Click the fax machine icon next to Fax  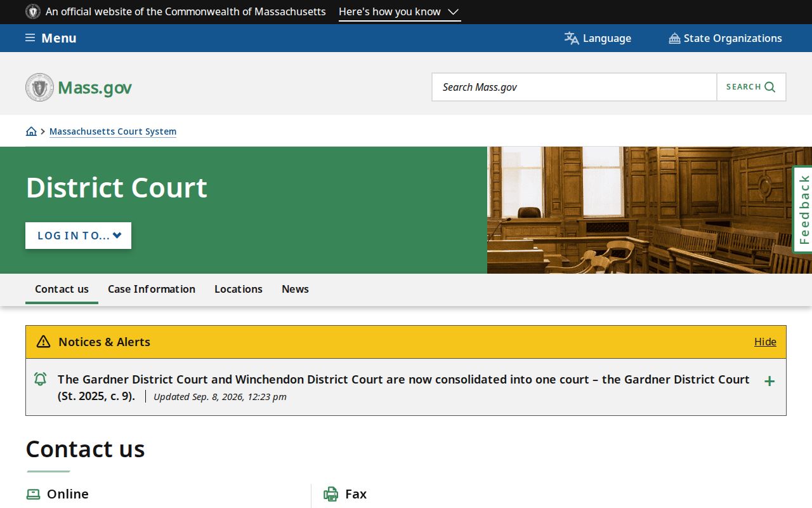pos(331,494)
